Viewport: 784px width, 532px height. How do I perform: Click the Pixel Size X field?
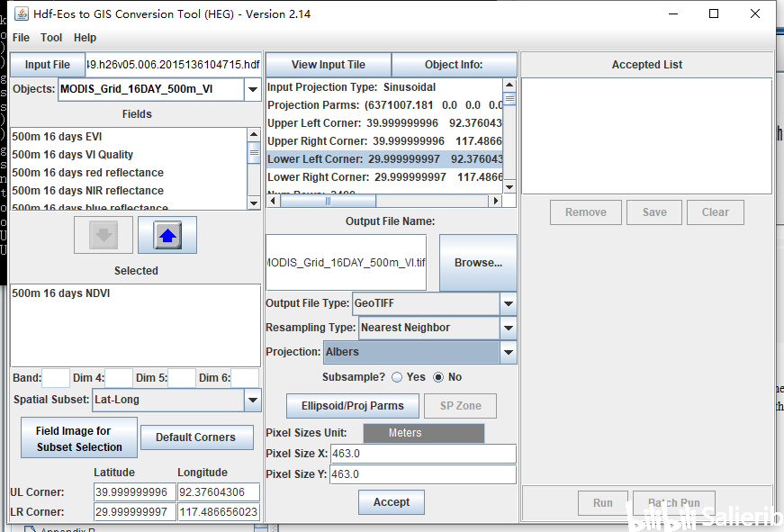click(423, 454)
